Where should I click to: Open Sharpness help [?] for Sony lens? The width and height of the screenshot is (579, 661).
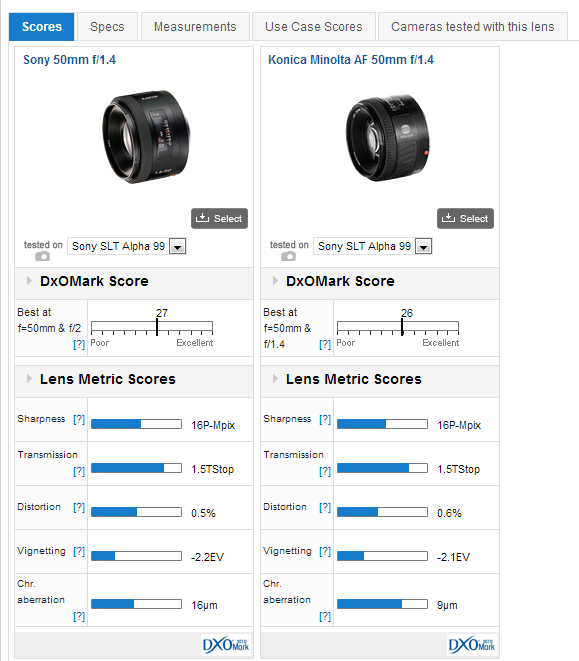pyautogui.click(x=79, y=419)
